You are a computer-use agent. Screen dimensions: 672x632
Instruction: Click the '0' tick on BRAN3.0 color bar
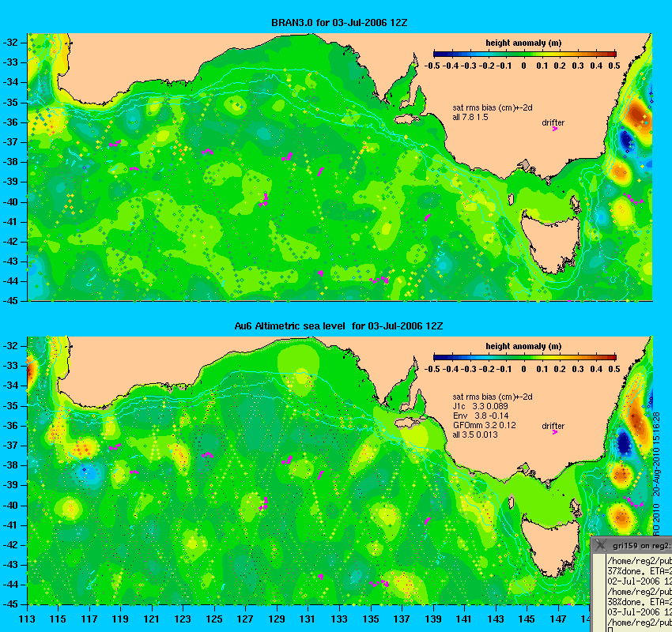point(523,66)
